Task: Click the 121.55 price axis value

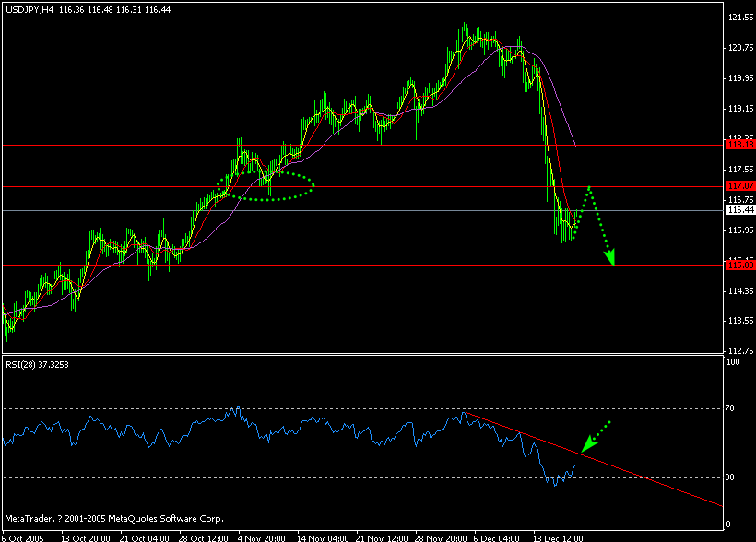Action: (x=740, y=18)
